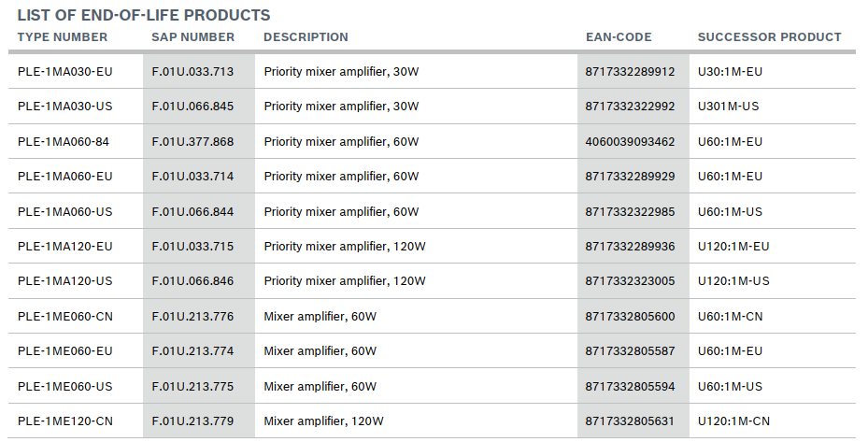This screenshot has height=442, width=868.
Task: Click the List of End-of-Life Products title
Action: (144, 15)
